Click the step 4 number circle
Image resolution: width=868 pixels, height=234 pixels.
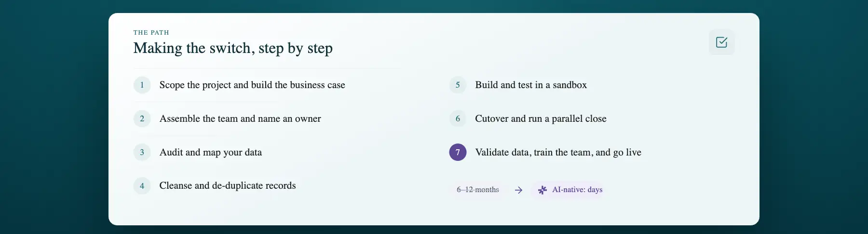click(x=142, y=186)
